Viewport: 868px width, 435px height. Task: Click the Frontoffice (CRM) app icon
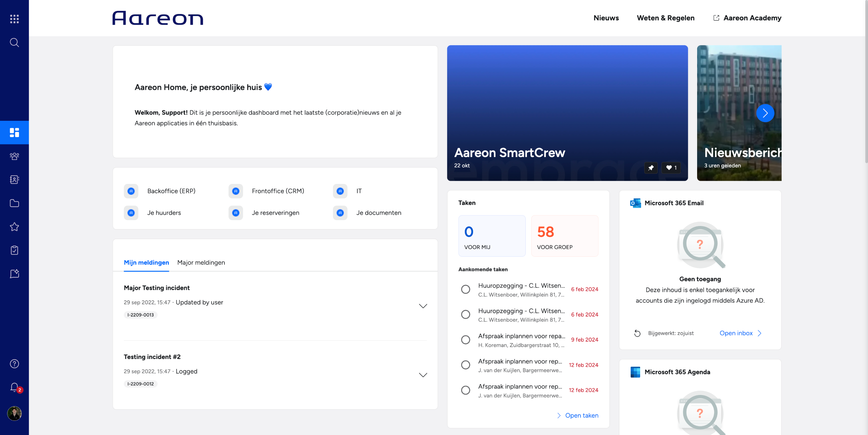236,191
